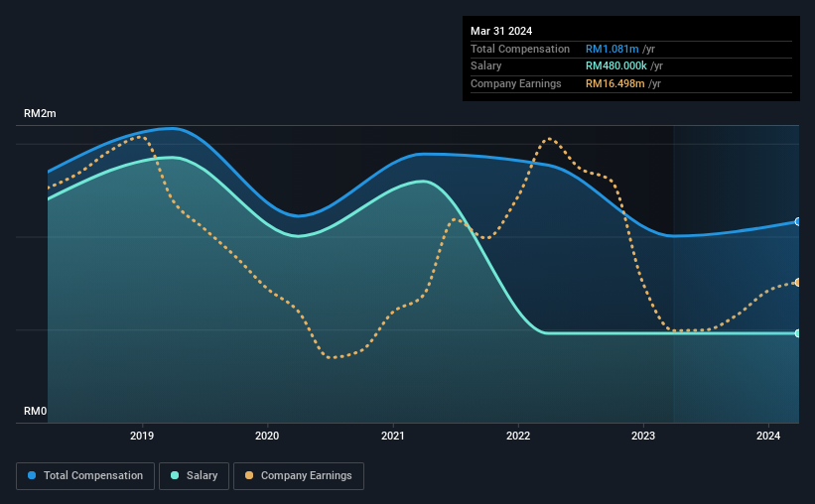815x504 pixels.
Task: Toggle the Total Compensation legend button
Action: 85,476
